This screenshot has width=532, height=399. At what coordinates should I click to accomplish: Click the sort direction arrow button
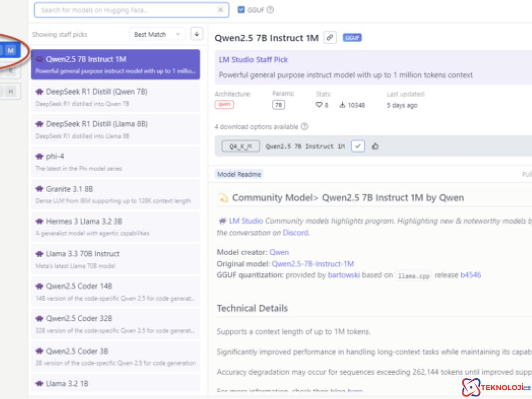196,34
